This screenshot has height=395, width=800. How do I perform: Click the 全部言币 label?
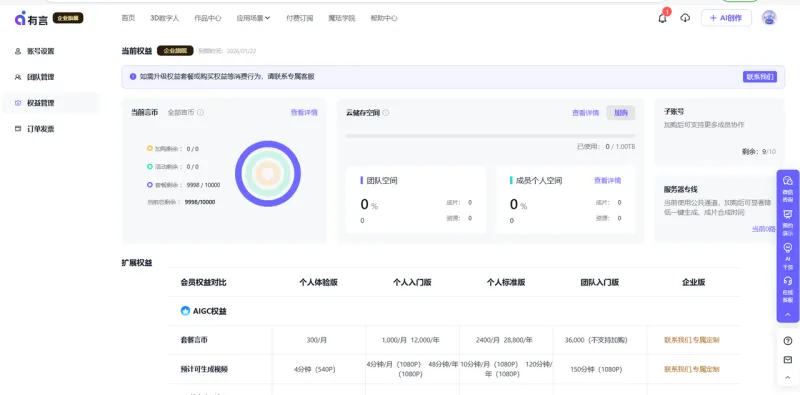[x=181, y=112]
